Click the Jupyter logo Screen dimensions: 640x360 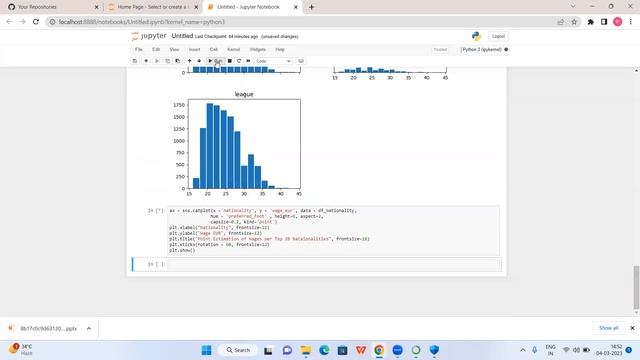coord(149,36)
